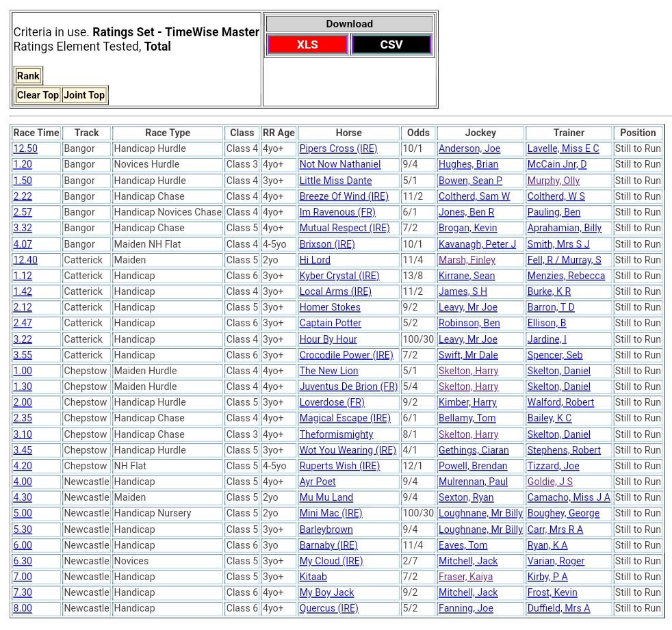Open horse Theformismighty link
Viewport: 672px width, 630px height.
pos(336,434)
